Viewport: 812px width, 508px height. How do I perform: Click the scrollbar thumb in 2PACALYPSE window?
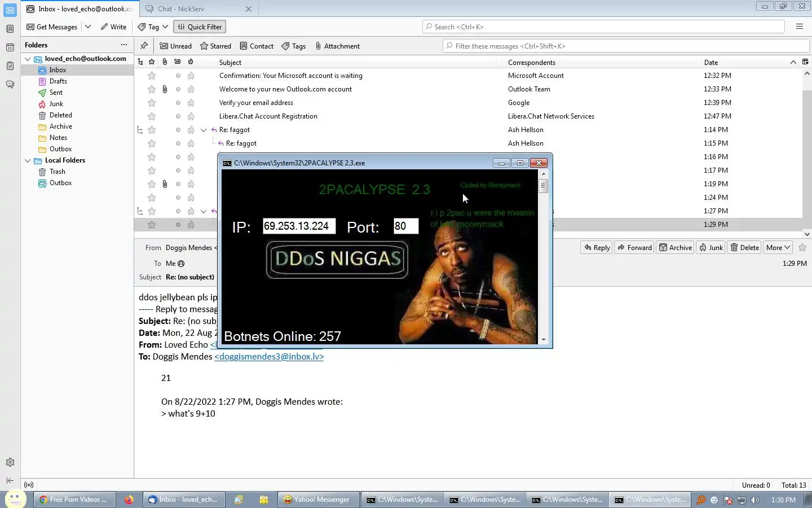click(543, 186)
